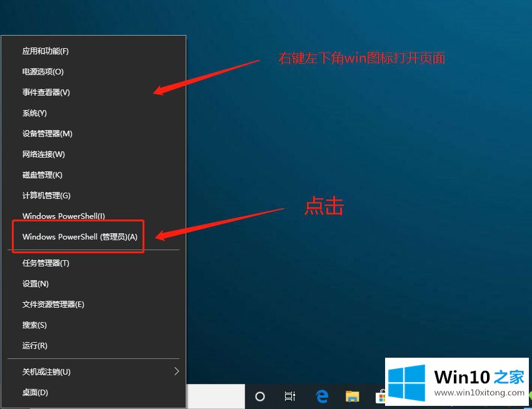Viewport: 532px width, 409px height.
Task: Select 网络连接(W)
Action: [44, 154]
